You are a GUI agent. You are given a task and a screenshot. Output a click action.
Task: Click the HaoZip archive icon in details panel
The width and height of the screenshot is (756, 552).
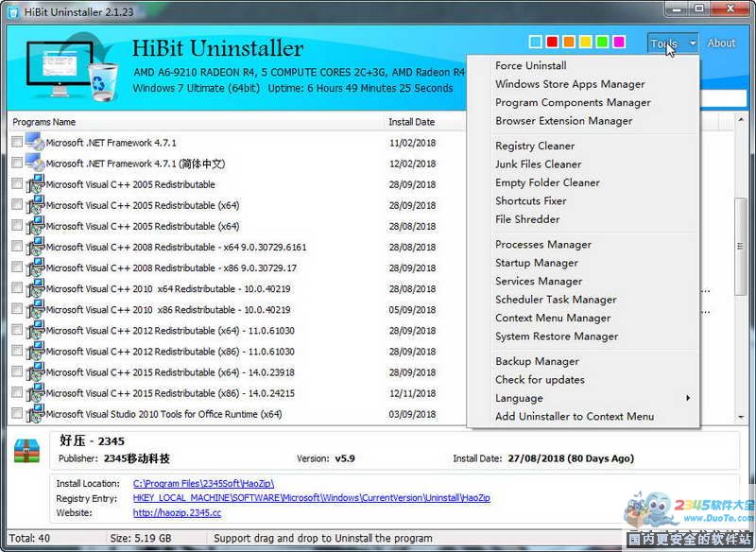[x=27, y=451]
